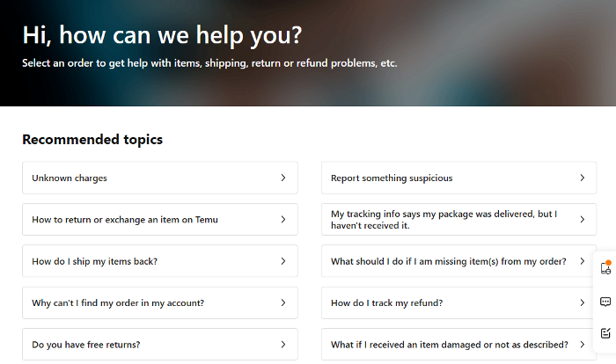
Task: Select item damaged or not as described topic
Action: [449, 344]
